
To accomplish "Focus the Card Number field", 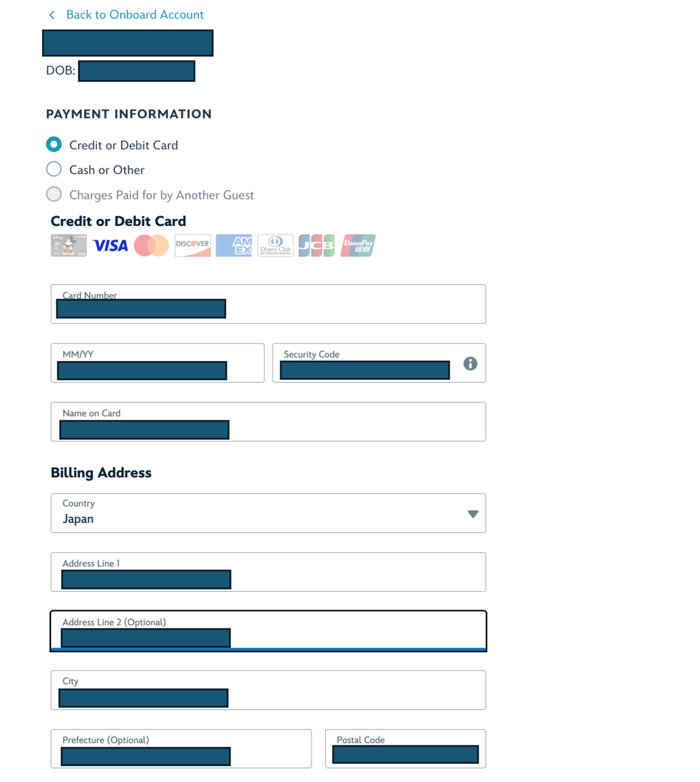I will [x=268, y=304].
